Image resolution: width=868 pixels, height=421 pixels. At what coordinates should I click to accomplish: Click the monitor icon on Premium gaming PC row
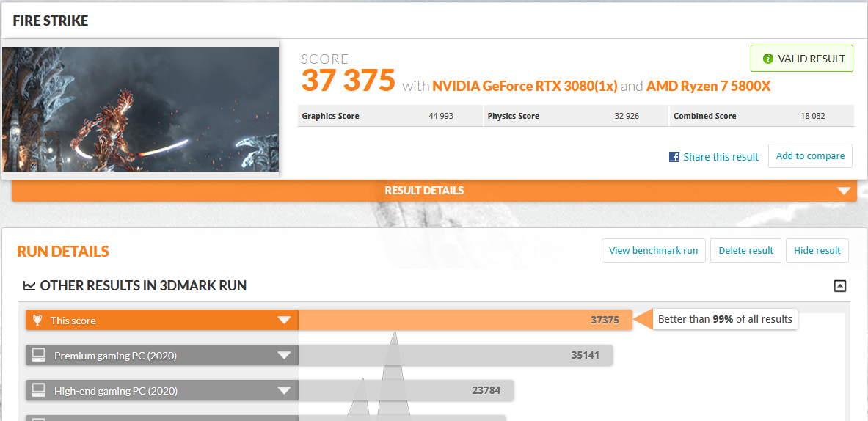[38, 355]
